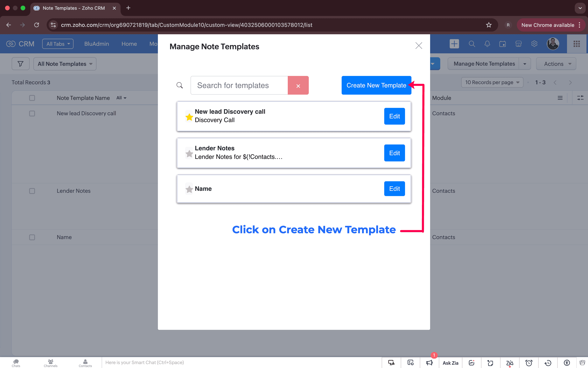588x368 pixels.
Task: Open the filter funnel icon
Action: (x=21, y=64)
